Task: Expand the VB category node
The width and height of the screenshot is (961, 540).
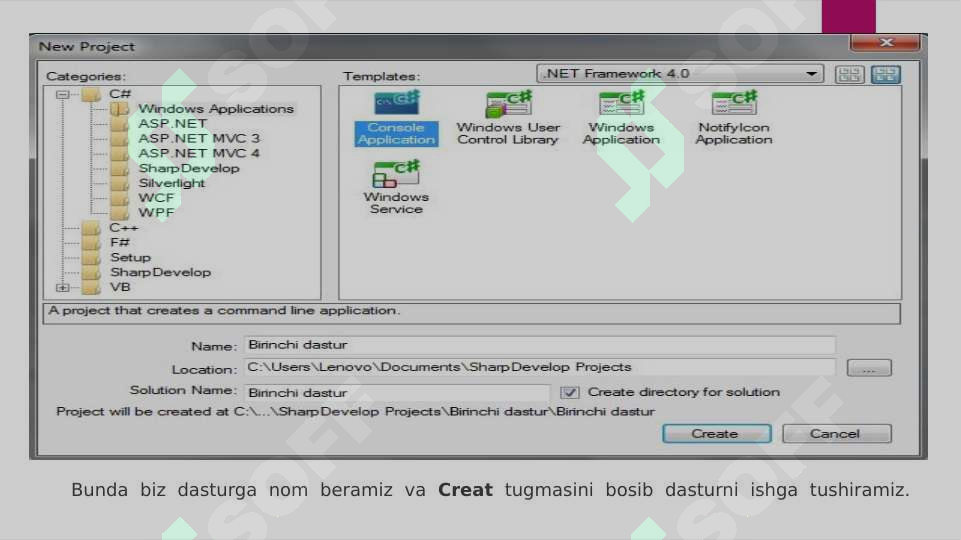Action: [x=63, y=287]
